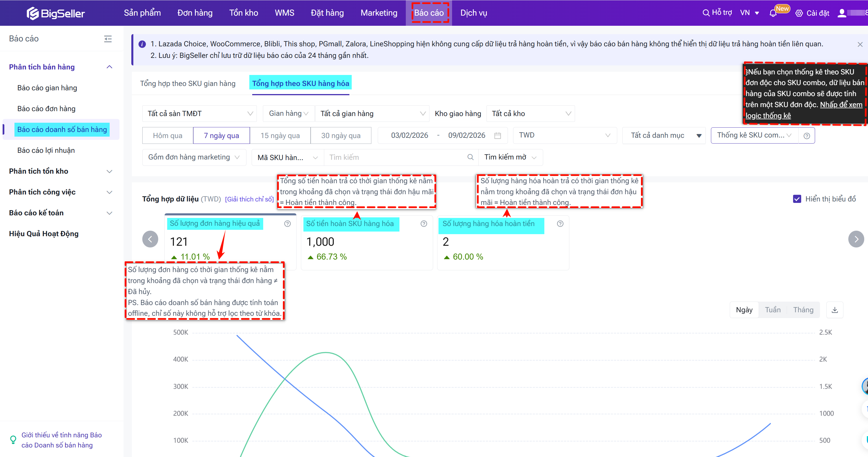Image resolution: width=868 pixels, height=457 pixels.
Task: Open the date range calendar icon
Action: click(x=497, y=135)
